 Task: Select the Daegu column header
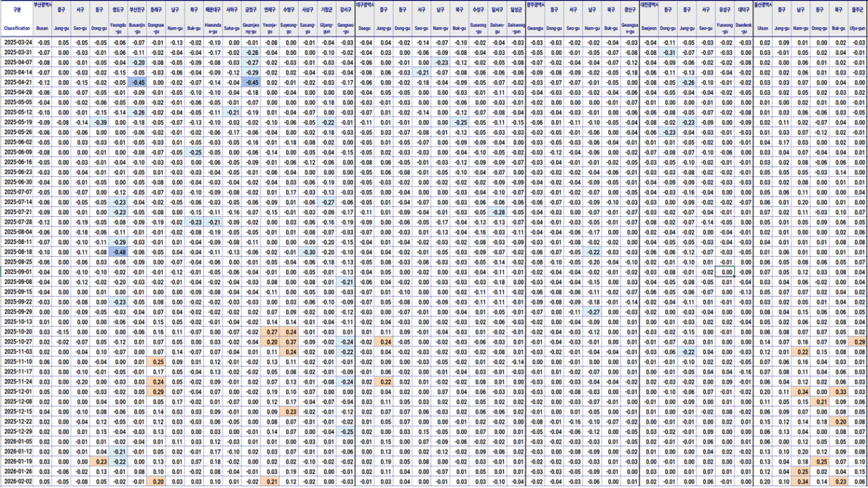pyautogui.click(x=365, y=29)
